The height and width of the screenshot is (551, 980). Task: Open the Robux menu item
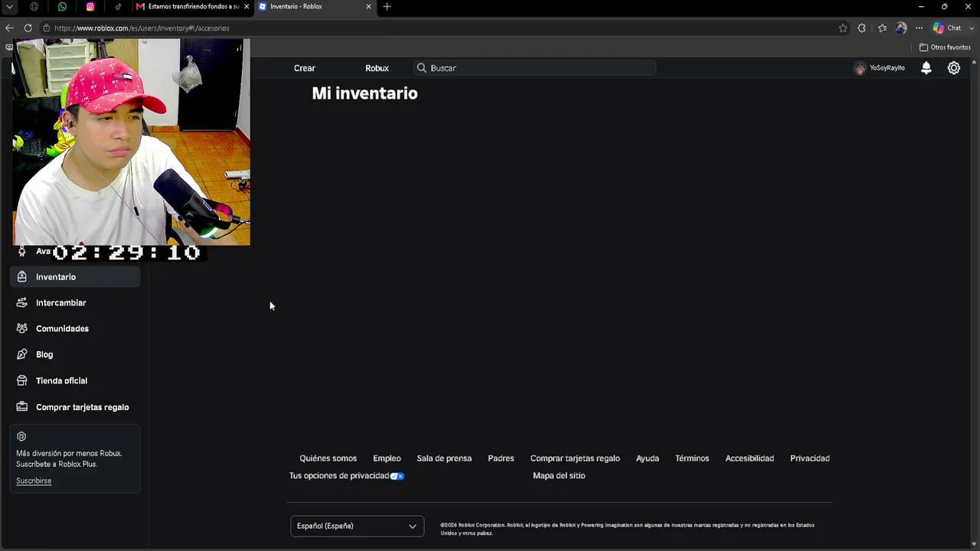coord(377,68)
